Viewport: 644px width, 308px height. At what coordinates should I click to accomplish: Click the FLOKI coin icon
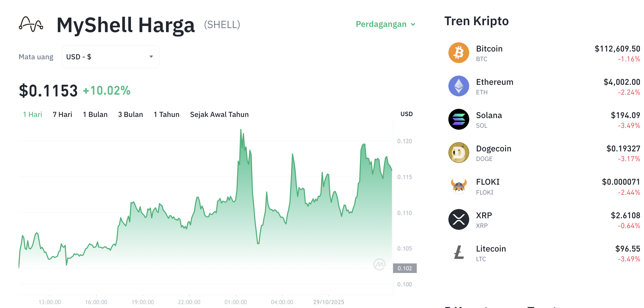459,186
